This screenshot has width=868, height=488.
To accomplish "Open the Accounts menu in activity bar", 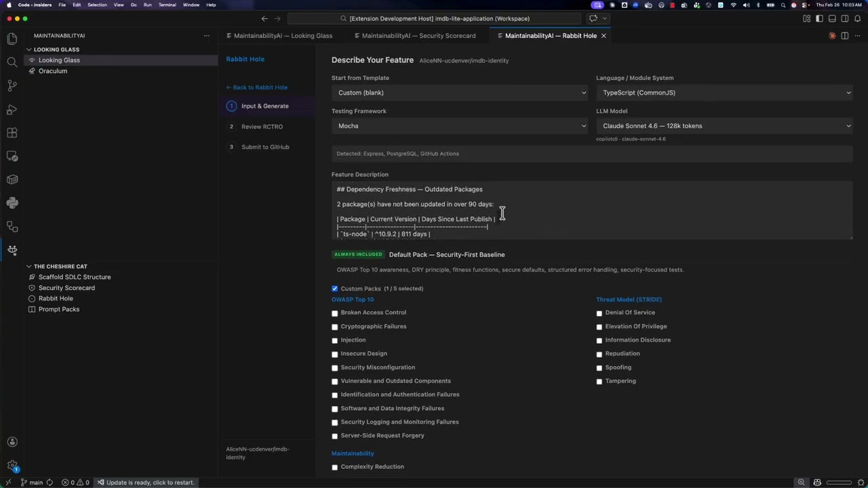I will pyautogui.click(x=12, y=442).
